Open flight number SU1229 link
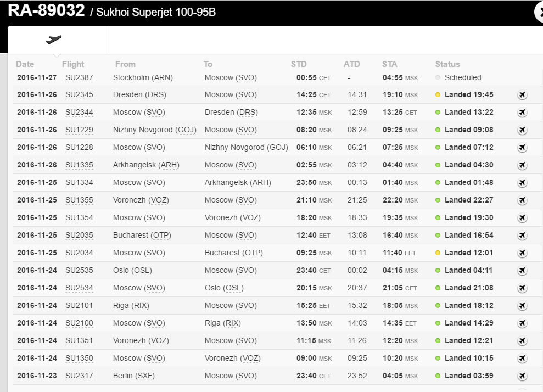Image resolution: width=543 pixels, height=392 pixels. click(79, 130)
